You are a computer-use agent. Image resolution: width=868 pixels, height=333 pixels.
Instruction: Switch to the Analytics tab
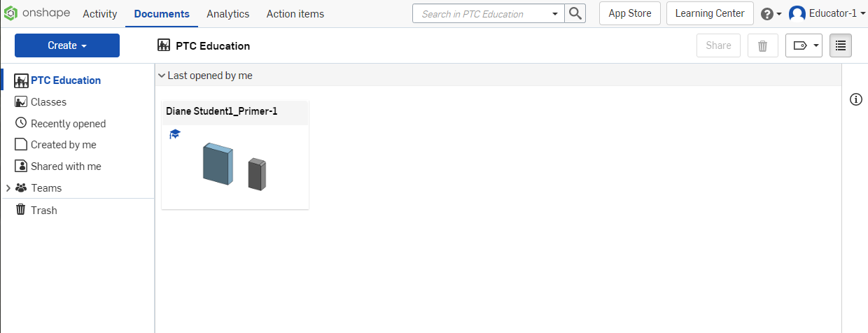(228, 14)
